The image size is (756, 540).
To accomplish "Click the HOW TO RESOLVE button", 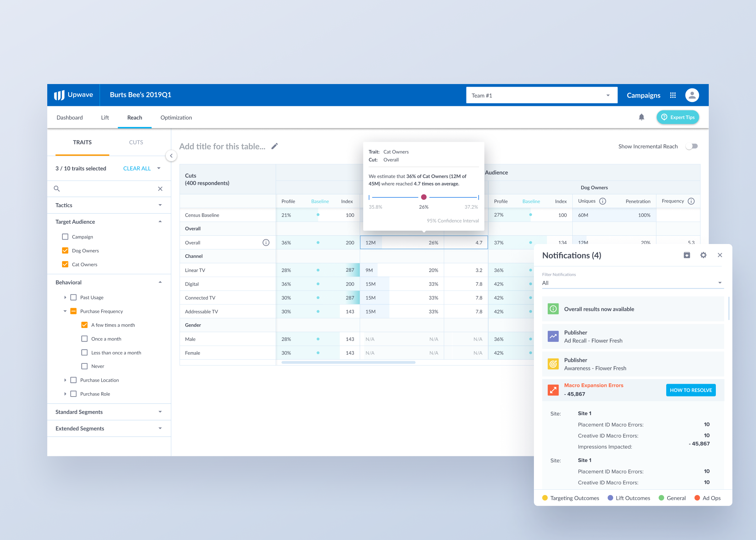I will click(691, 390).
